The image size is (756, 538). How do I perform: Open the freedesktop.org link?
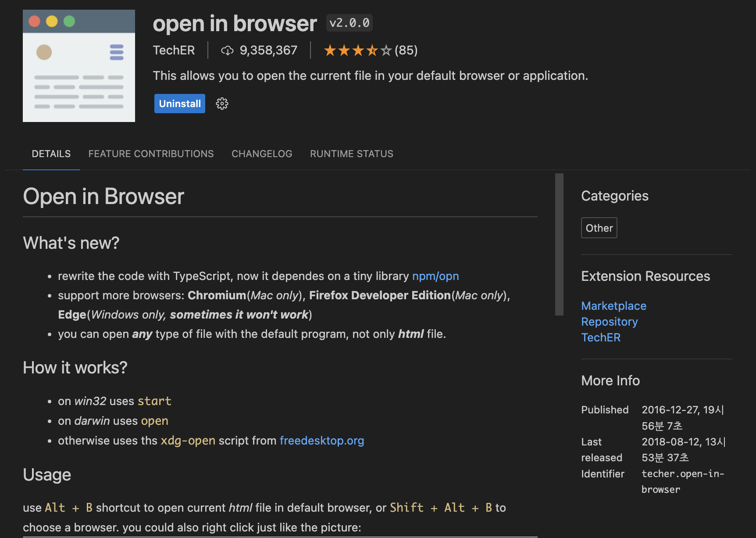click(x=322, y=441)
